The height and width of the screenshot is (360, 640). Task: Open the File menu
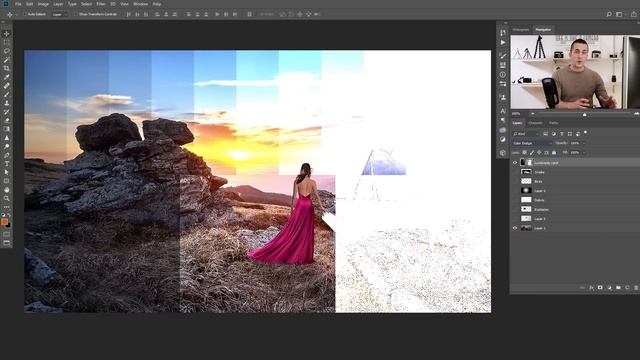coord(18,4)
